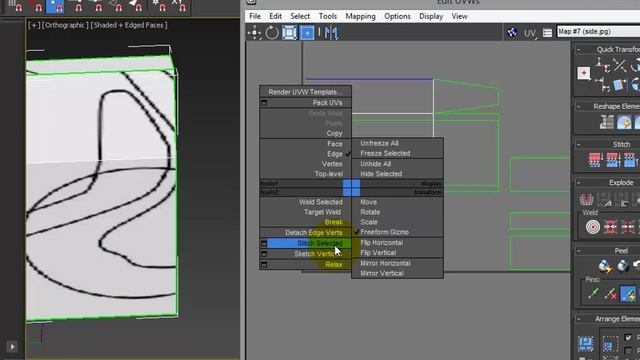Open the View menu

(x=459, y=16)
